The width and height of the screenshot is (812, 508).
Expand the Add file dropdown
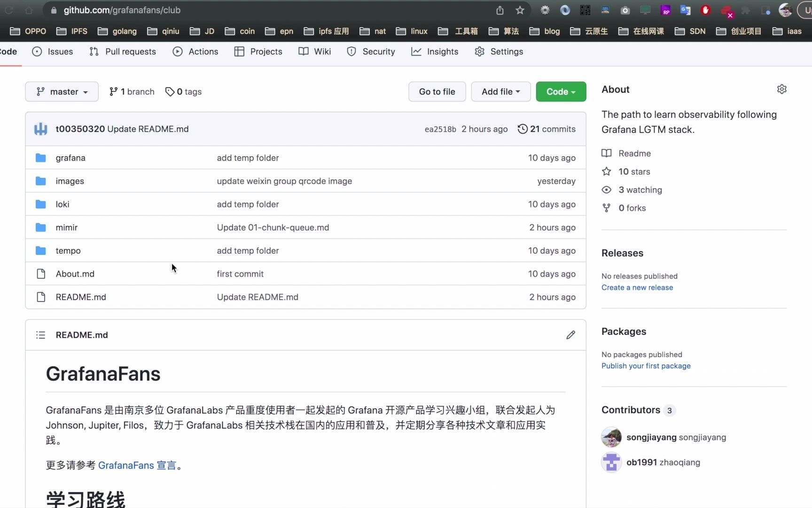pos(501,92)
